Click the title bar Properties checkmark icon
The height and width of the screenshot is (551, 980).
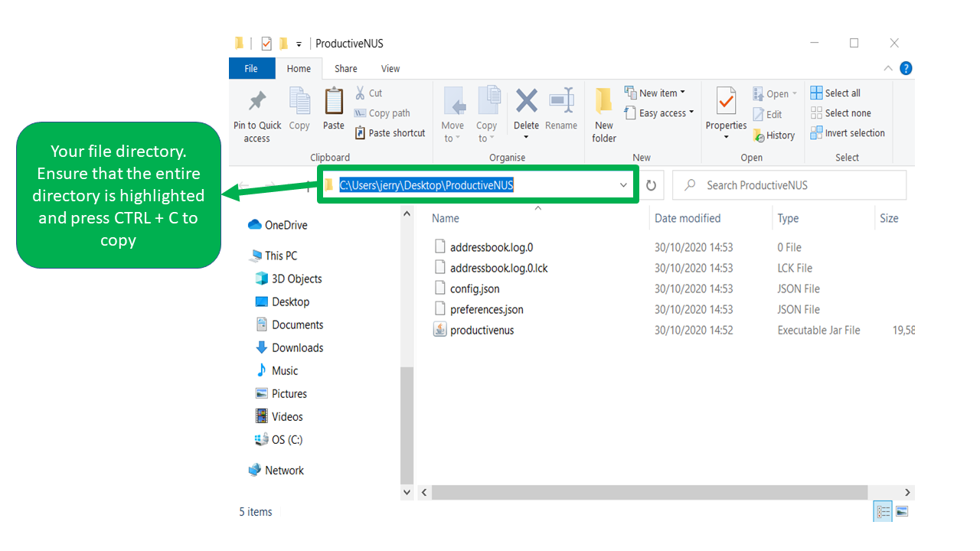pyautogui.click(x=266, y=44)
